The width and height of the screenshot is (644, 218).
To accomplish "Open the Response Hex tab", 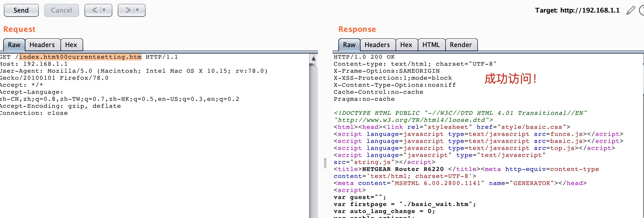I will pyautogui.click(x=406, y=45).
